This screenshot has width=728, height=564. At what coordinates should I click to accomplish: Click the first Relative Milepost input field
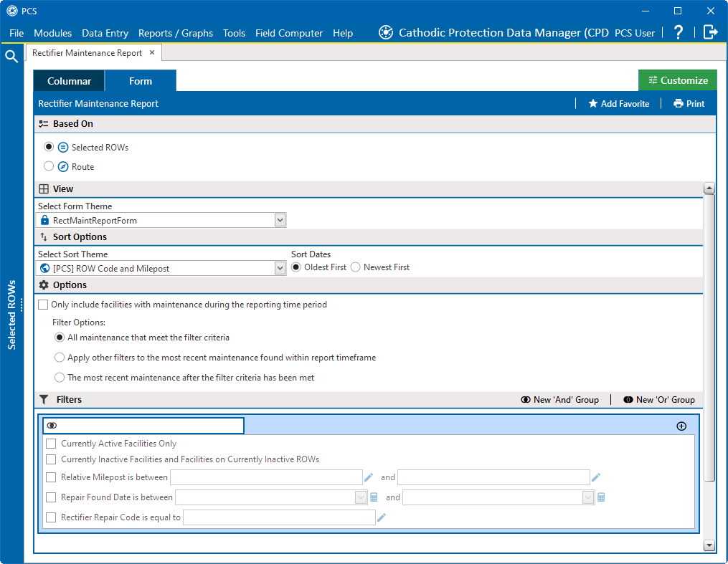tap(266, 477)
